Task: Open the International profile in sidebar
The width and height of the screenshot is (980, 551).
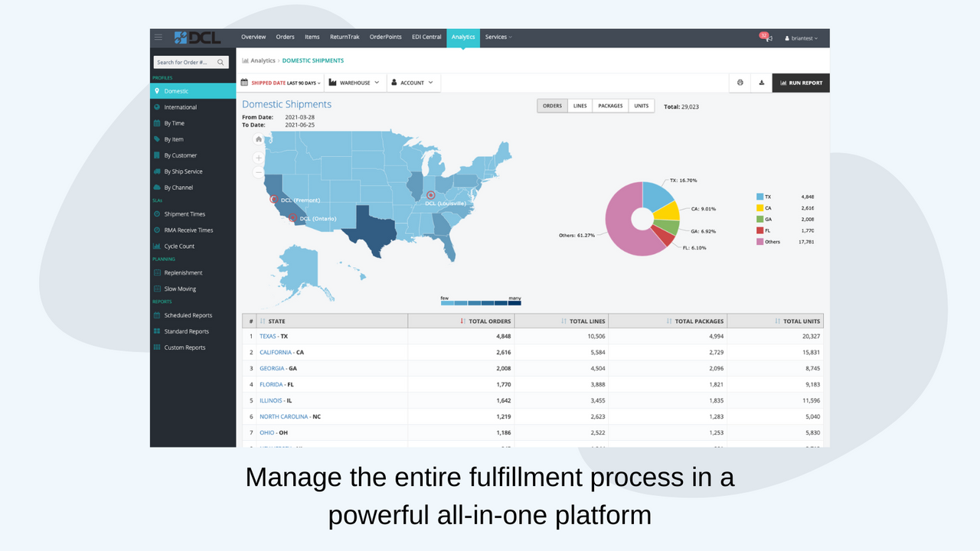Action: (x=193, y=107)
